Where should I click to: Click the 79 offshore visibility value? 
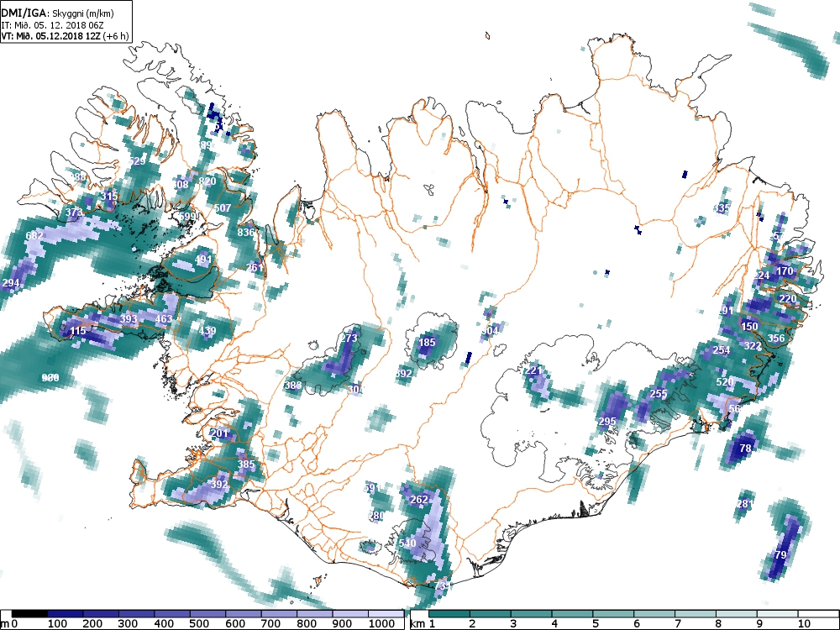tap(780, 555)
